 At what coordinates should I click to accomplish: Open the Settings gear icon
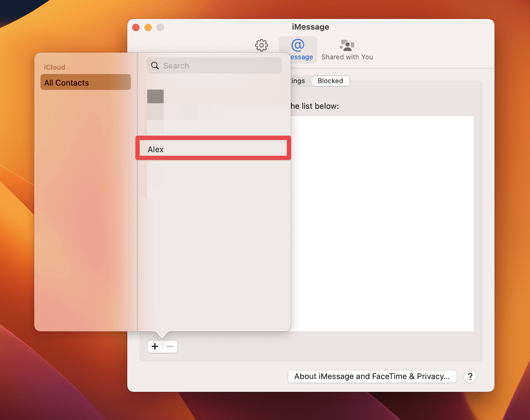[x=262, y=46]
